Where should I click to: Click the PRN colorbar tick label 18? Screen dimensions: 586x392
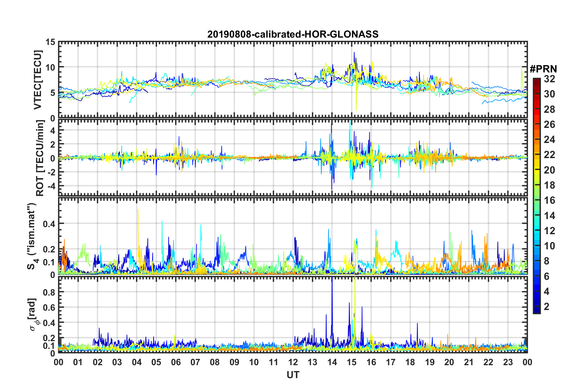(549, 185)
